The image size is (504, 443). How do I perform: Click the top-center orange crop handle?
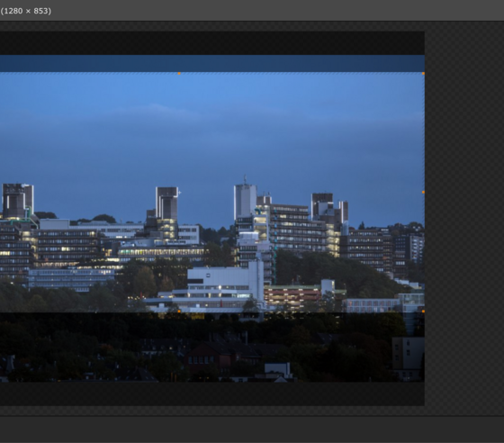(x=179, y=74)
